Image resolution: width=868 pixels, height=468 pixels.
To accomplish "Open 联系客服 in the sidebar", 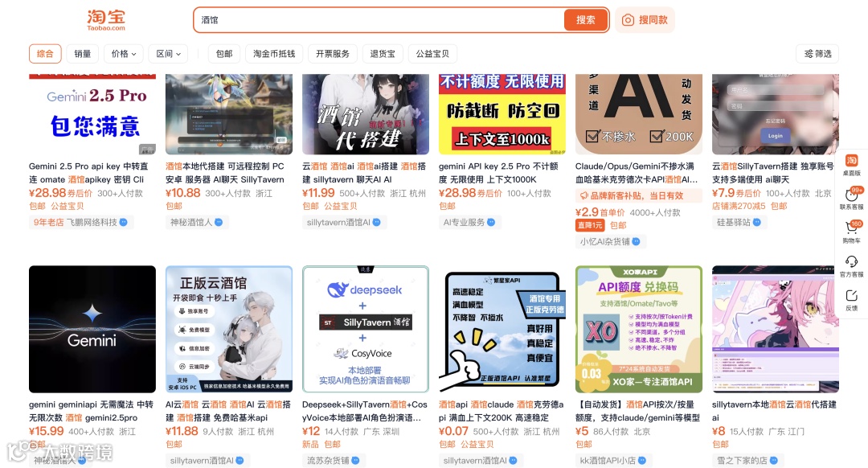I will pos(851,199).
